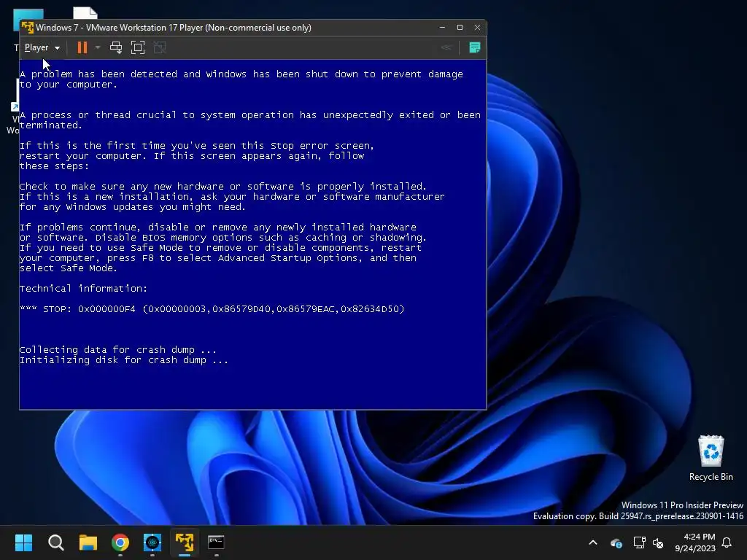Viewport: 747px width, 560px height.
Task: Open the Player menu in VMware
Action: (x=42, y=47)
